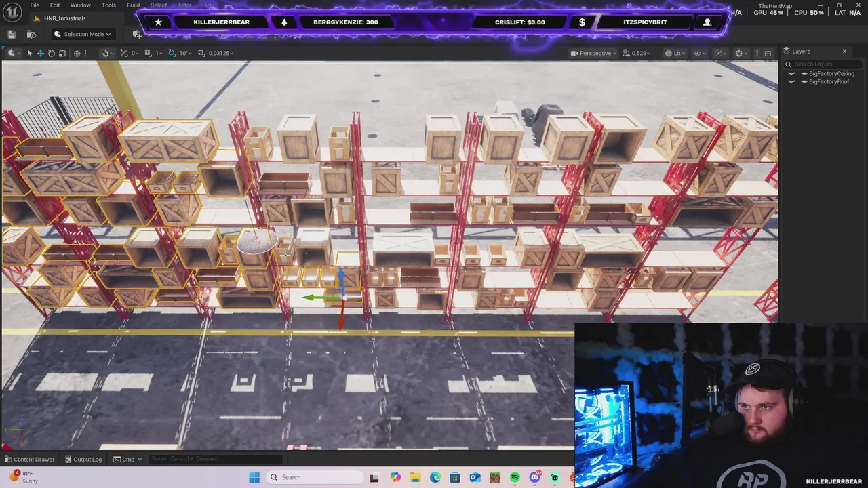Open the Content Drawer
868x488 pixels.
(x=29, y=459)
